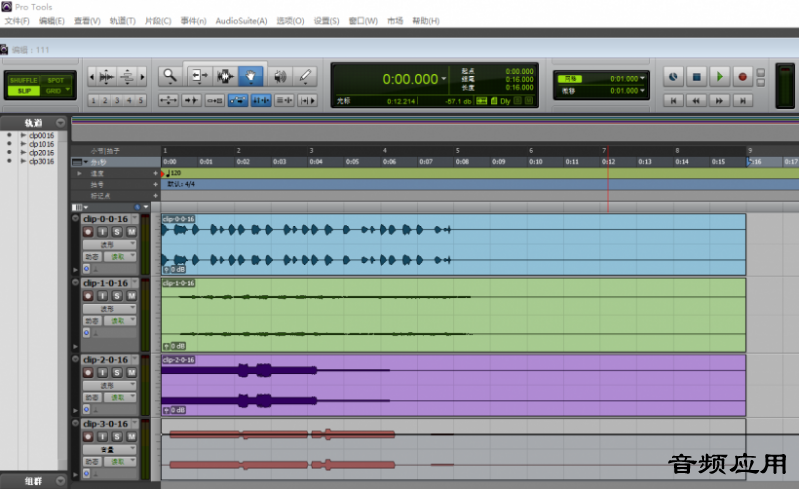Open the groups panel menu circle

coord(61,481)
